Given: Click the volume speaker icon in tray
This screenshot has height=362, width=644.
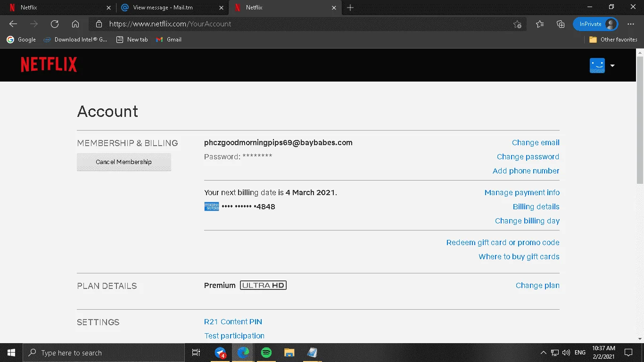Looking at the screenshot, I should [x=566, y=353].
